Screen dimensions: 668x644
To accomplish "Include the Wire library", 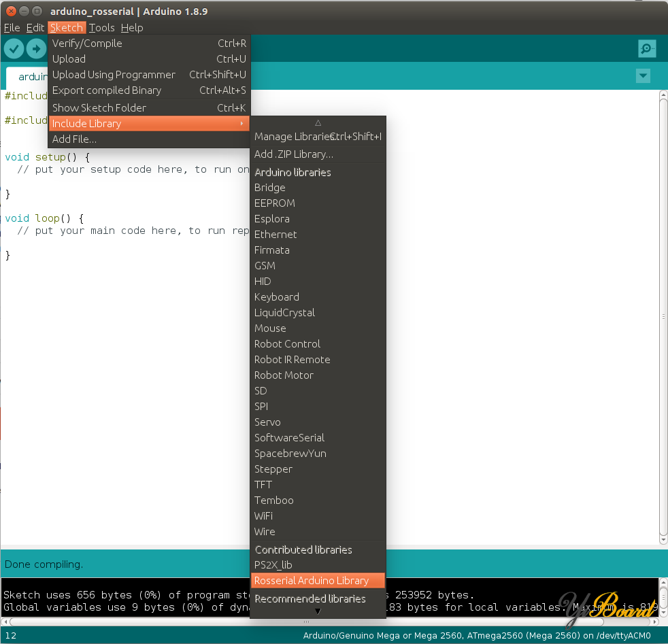I will coord(318,532).
